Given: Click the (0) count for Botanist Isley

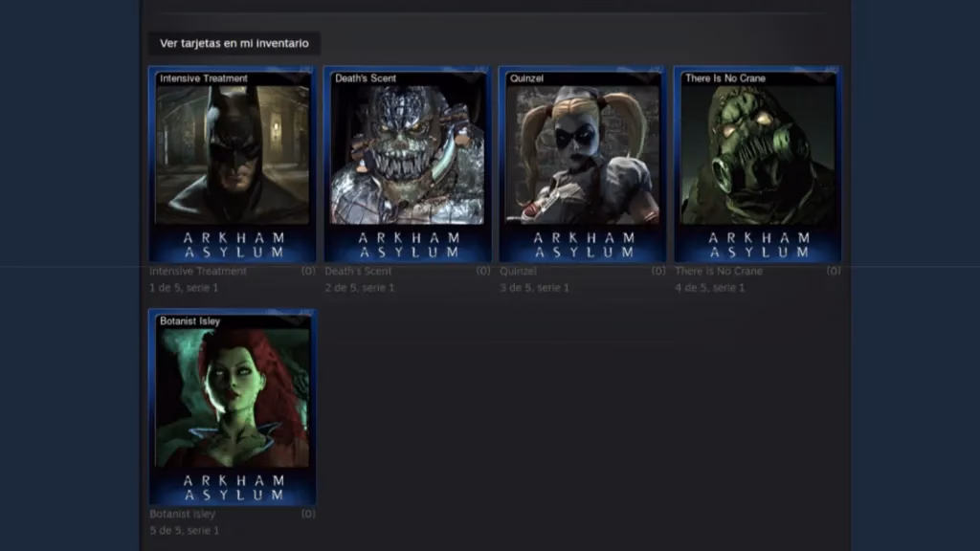Looking at the screenshot, I should click(x=308, y=514).
